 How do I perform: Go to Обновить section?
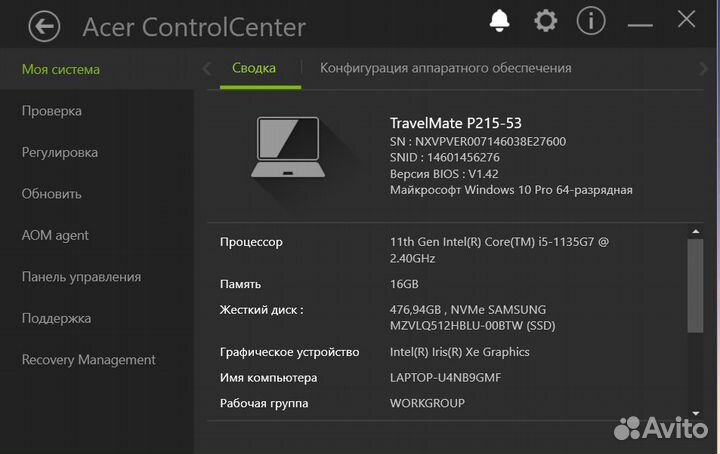pyautogui.click(x=51, y=194)
